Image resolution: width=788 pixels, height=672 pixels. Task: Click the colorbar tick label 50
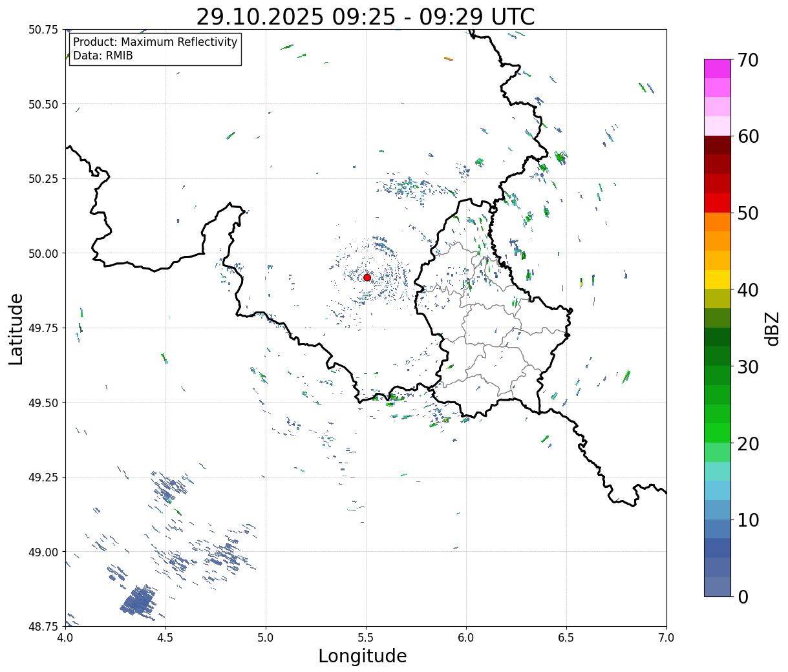point(747,213)
